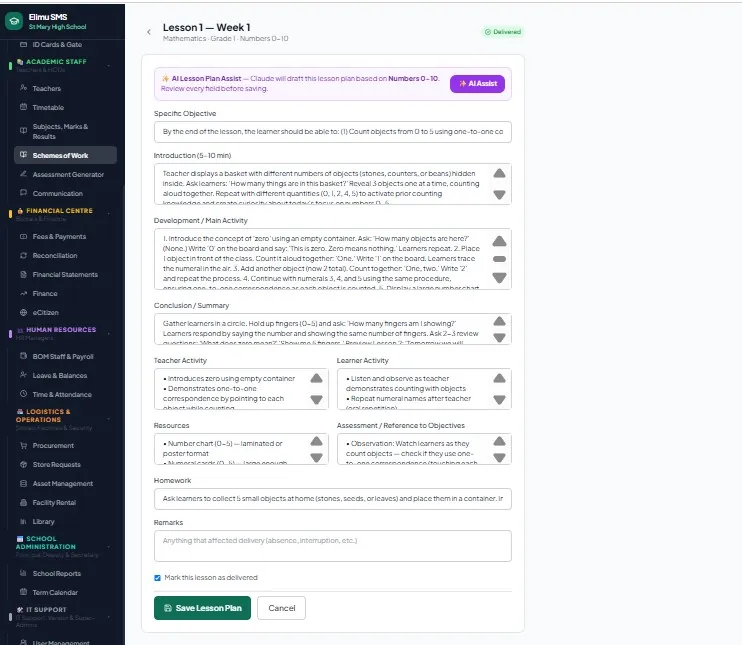This screenshot has height=645, width=742.
Task: Click the Leave & Balances icon
Action: tap(23, 375)
